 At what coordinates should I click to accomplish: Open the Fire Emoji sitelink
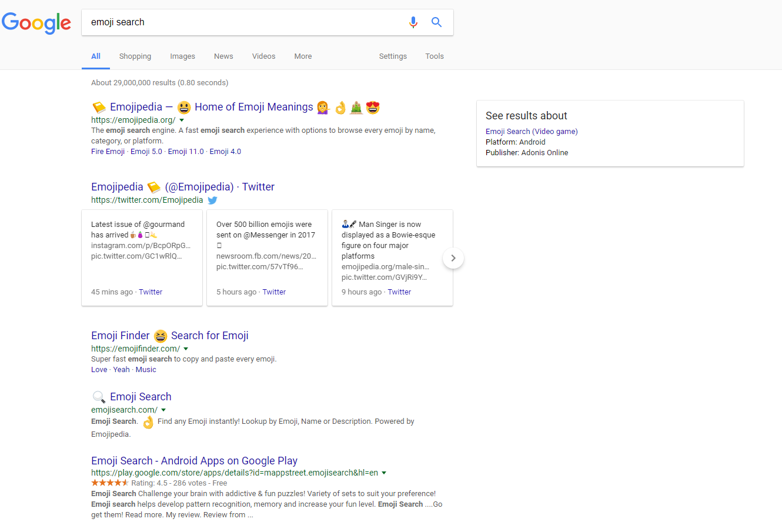[108, 152]
